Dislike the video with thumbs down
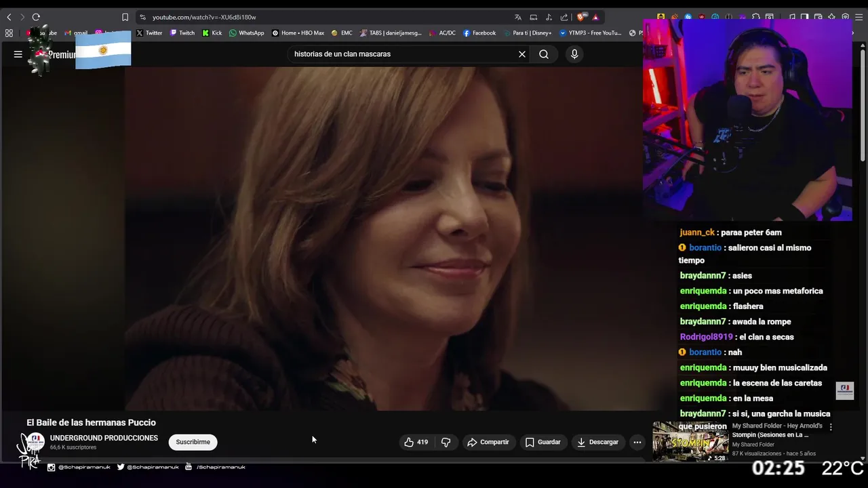 [446, 442]
